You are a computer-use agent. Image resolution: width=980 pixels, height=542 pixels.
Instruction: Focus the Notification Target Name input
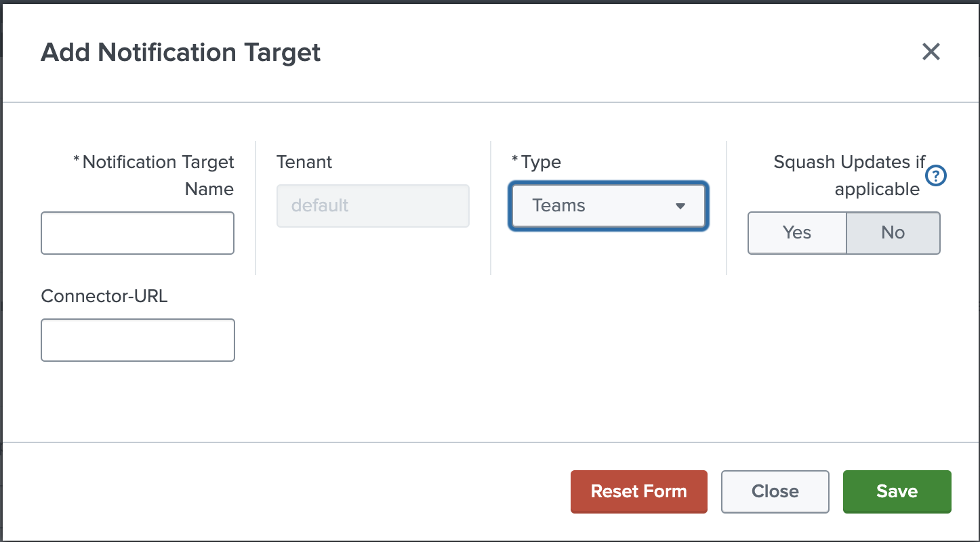138,233
